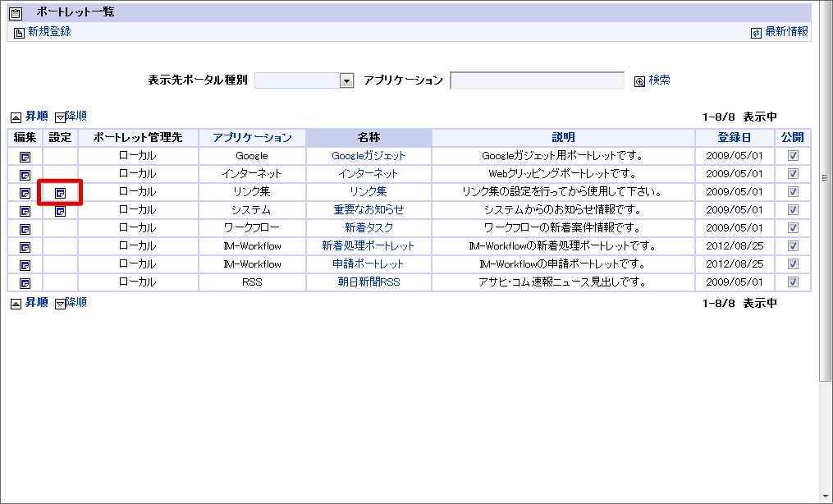Click bottom 昇順 sort link text
This screenshot has width=833, height=504.
coord(37,302)
